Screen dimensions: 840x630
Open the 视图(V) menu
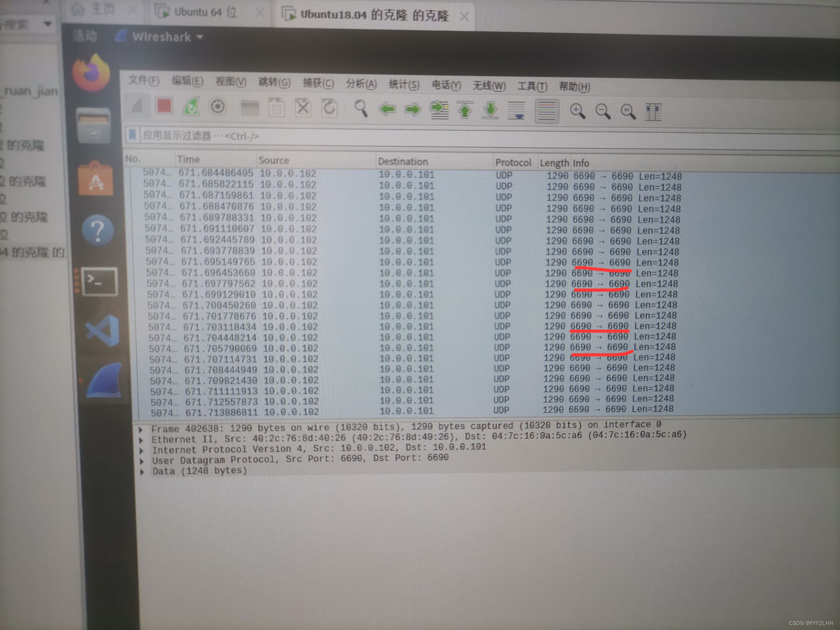pos(231,82)
